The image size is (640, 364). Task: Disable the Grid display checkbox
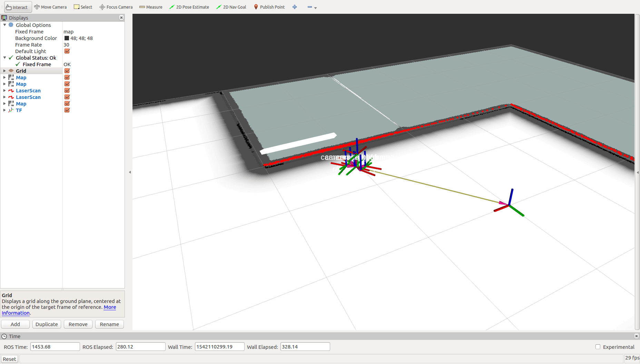[67, 71]
